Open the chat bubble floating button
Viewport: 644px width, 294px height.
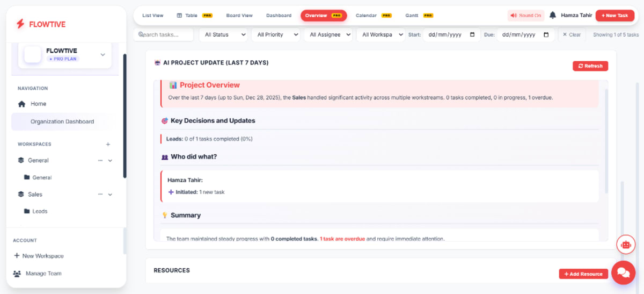[623, 273]
